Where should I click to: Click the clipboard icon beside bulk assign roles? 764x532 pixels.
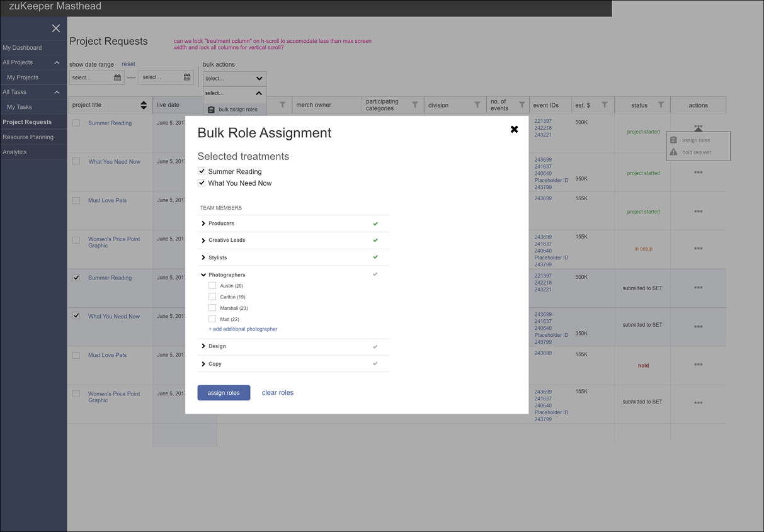pos(211,108)
